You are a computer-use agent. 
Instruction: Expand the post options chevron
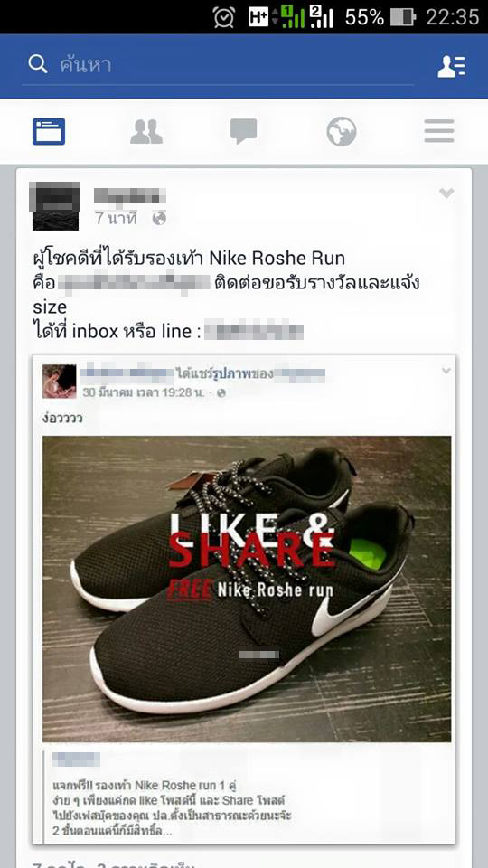pos(446,193)
